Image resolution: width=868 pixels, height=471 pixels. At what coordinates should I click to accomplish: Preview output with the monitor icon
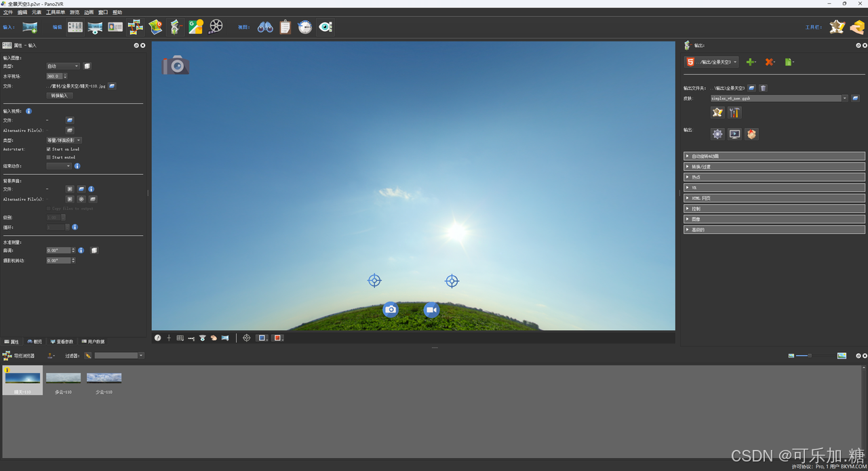tap(734, 134)
